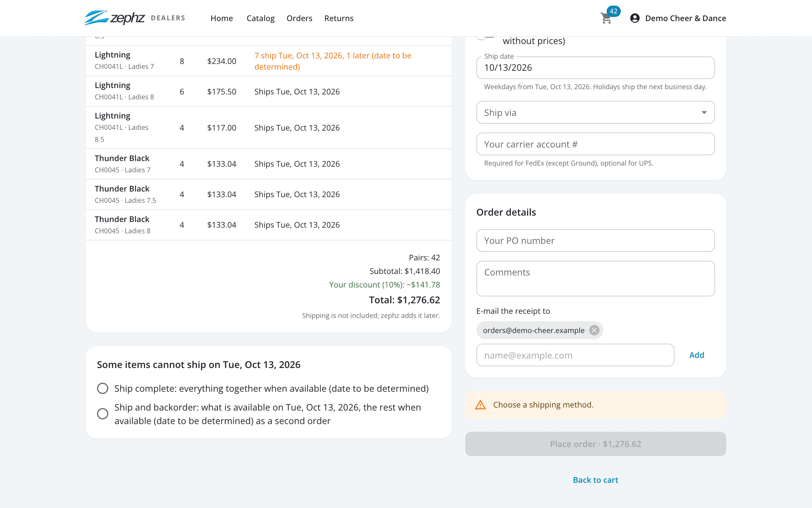Click the Thunder Black Ladies 7.5 row name

pos(122,189)
